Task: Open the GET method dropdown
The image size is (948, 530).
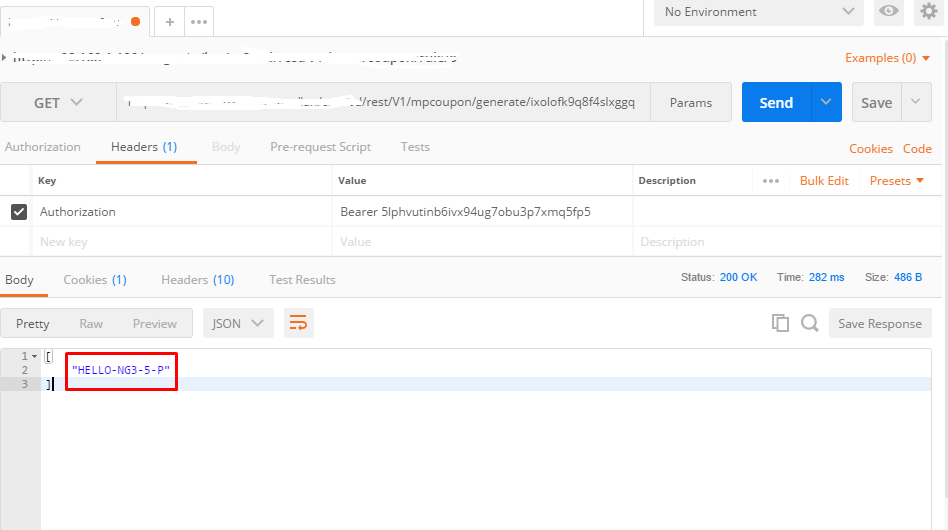Action: 59,103
